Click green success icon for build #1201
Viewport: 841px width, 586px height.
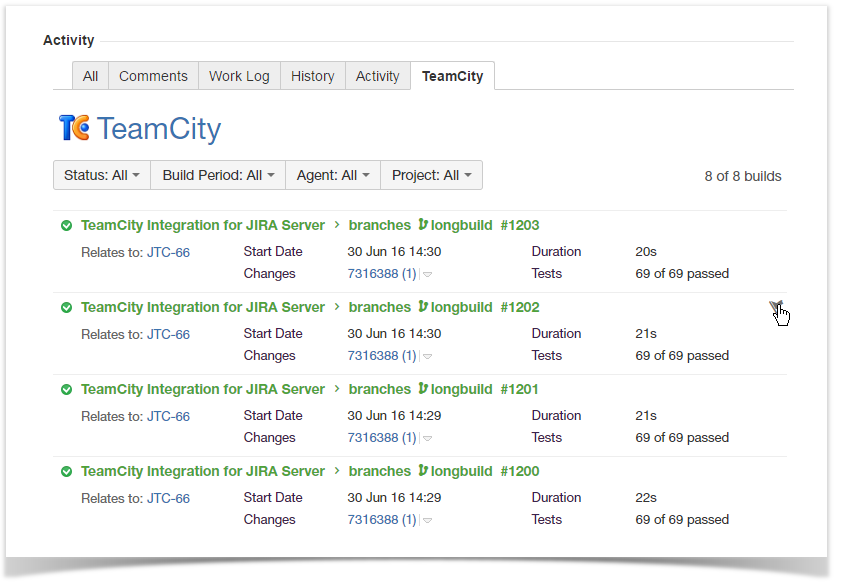66,390
